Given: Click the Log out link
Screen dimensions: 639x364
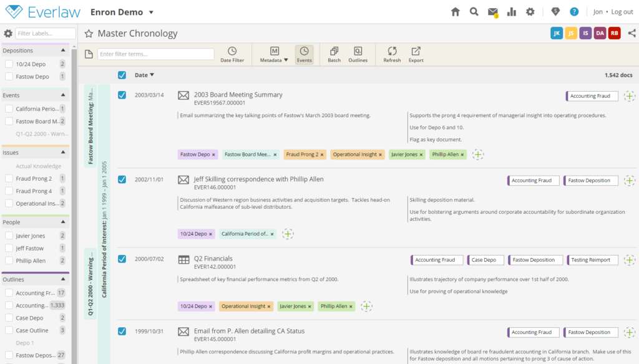Looking at the screenshot, I should [x=622, y=12].
